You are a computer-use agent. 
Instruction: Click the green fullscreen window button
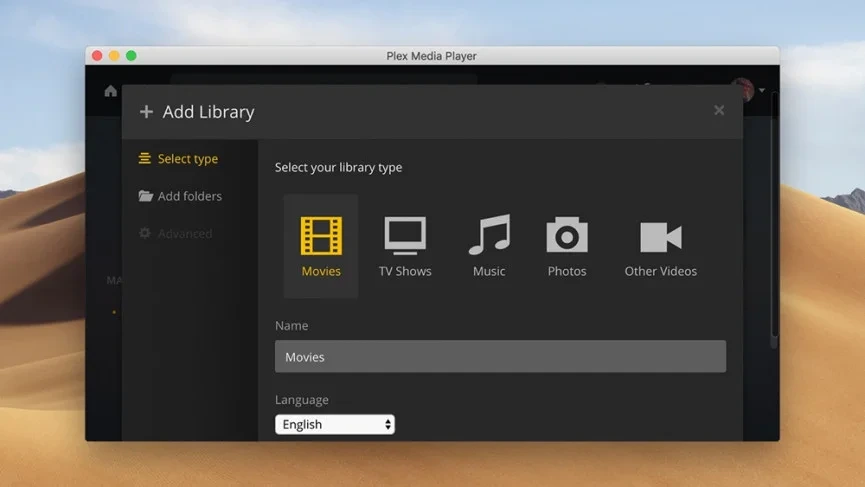[x=131, y=56]
